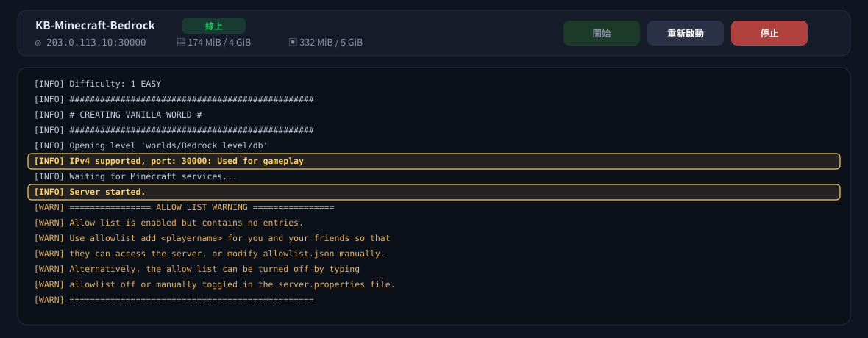Click the 'CREATING VANILLA WORLD' log line
Image resolution: width=868 pixels, height=338 pixels.
[x=118, y=115]
